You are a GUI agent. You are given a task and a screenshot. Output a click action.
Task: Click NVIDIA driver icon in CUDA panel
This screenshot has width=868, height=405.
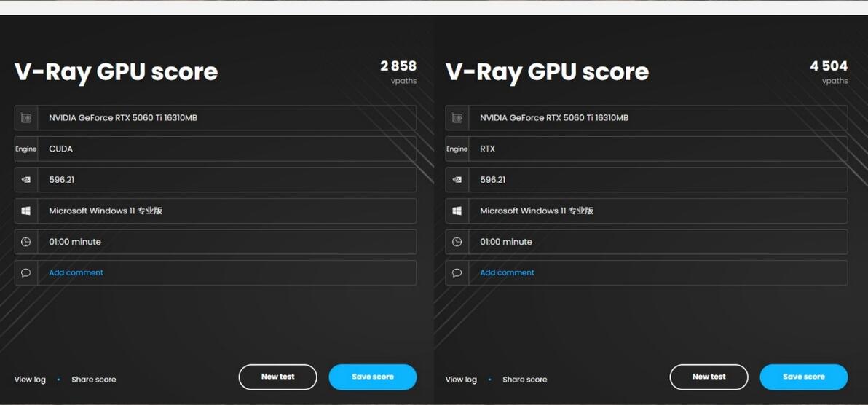pyautogui.click(x=26, y=180)
